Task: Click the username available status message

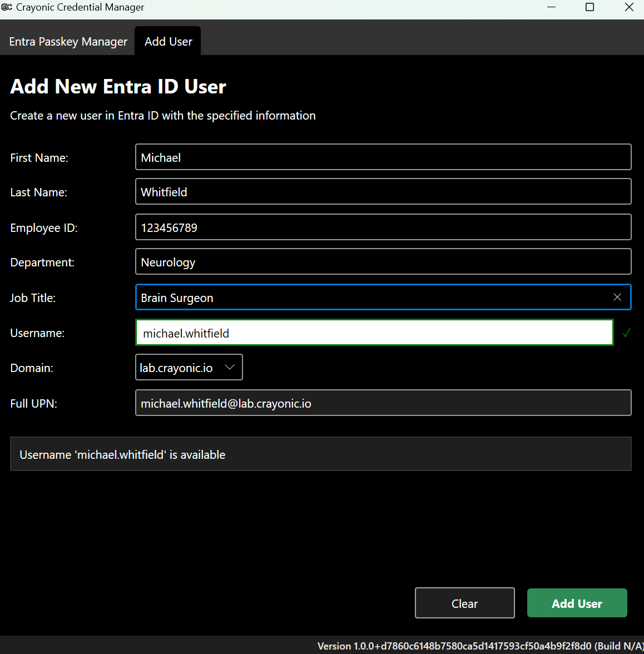Action: click(x=122, y=455)
